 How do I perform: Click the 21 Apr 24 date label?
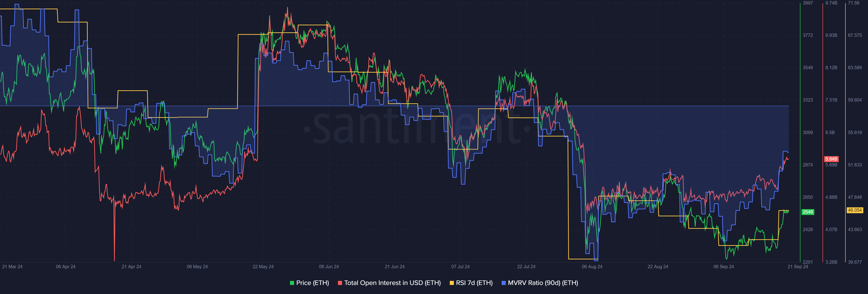point(131,267)
